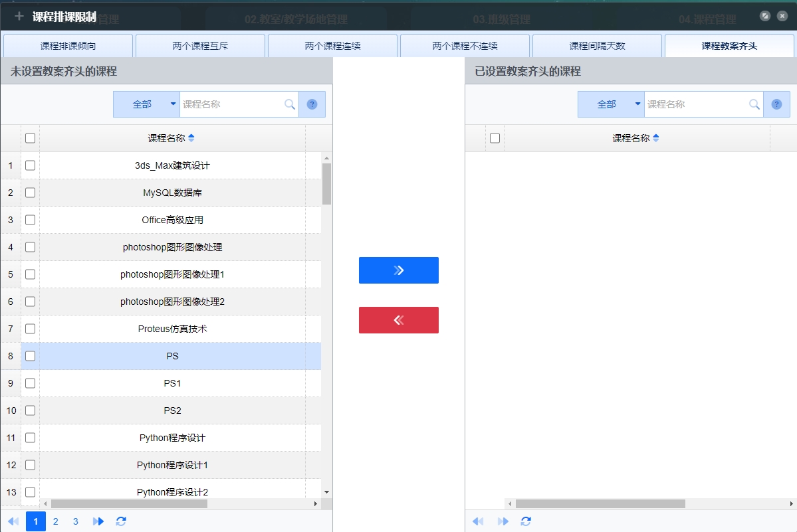This screenshot has height=532, width=797.
Task: Check the box for 3ds_Max建筑设计
Action: (30, 165)
